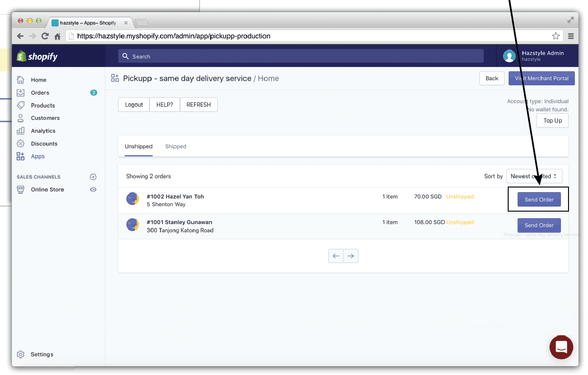Click the Shopify search field
The width and height of the screenshot is (588, 375).
pos(301,56)
